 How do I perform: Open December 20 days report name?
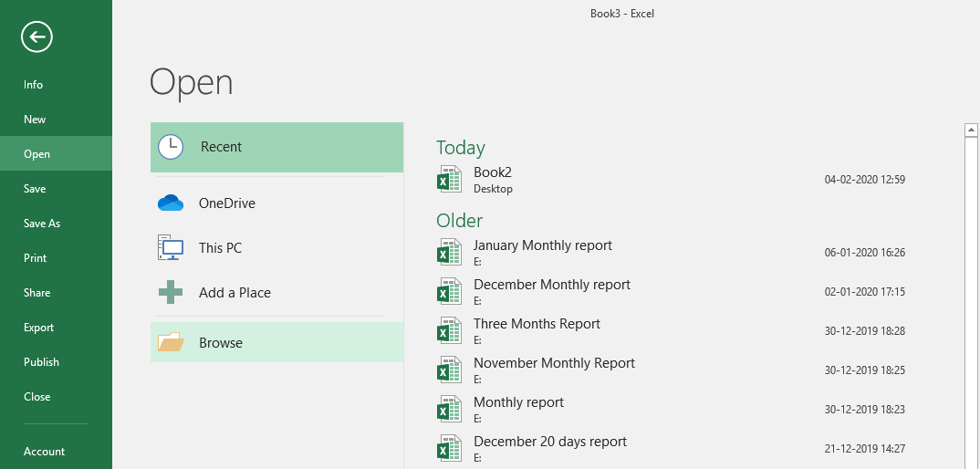[x=550, y=442]
